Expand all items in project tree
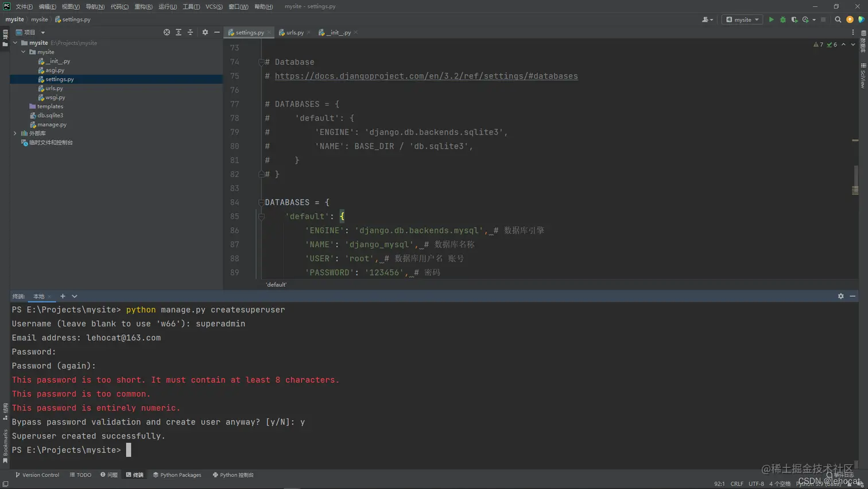The width and height of the screenshot is (868, 489). coord(179,32)
